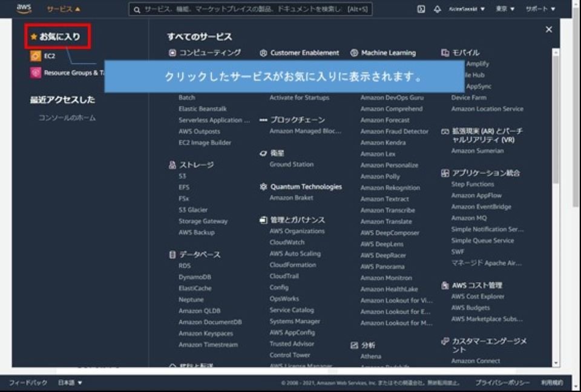Open the RDS service
The width and height of the screenshot is (581, 392).
(185, 266)
